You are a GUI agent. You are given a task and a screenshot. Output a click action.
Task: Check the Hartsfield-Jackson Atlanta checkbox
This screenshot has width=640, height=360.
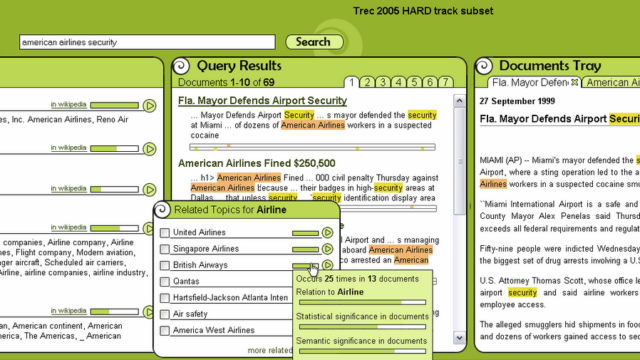(164, 298)
